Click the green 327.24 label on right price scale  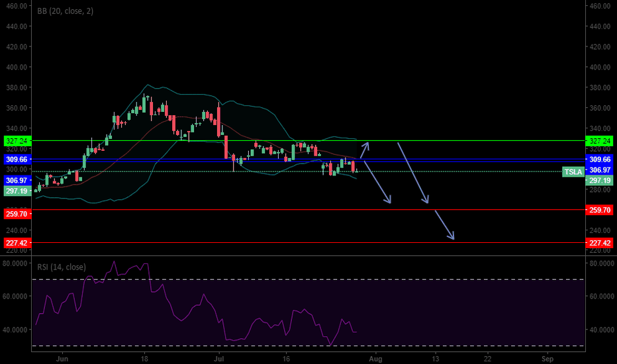coord(599,141)
